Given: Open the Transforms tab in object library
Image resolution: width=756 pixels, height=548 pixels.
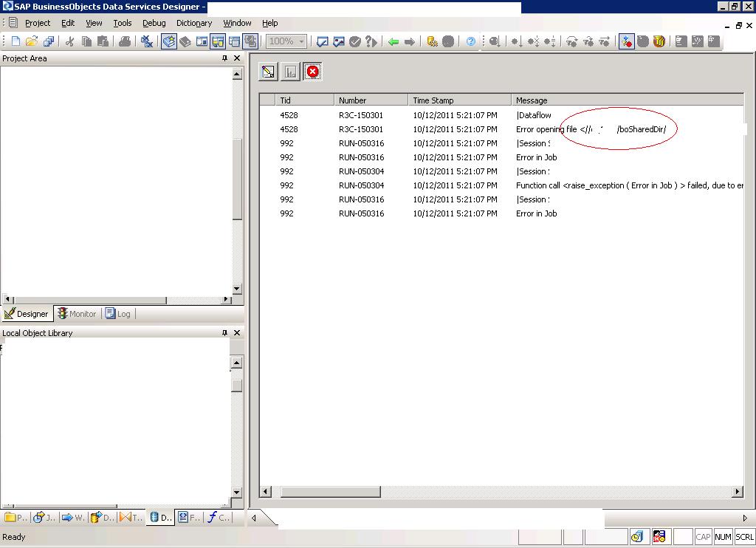Looking at the screenshot, I should click(x=131, y=517).
